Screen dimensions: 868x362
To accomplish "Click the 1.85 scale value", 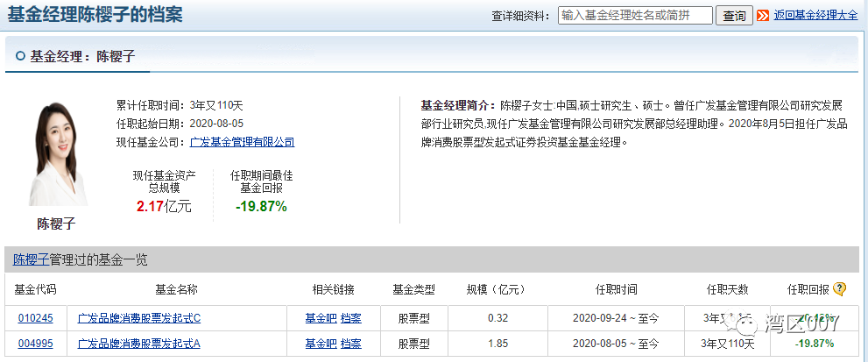I will click(x=498, y=344).
